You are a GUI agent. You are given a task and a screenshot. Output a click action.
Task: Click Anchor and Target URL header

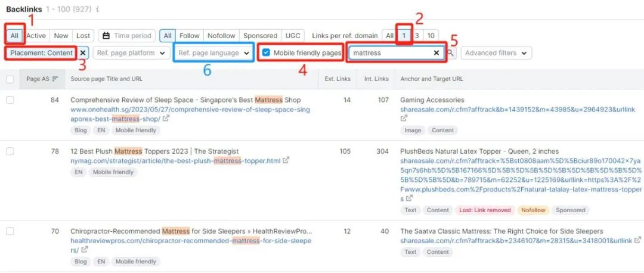(432, 79)
